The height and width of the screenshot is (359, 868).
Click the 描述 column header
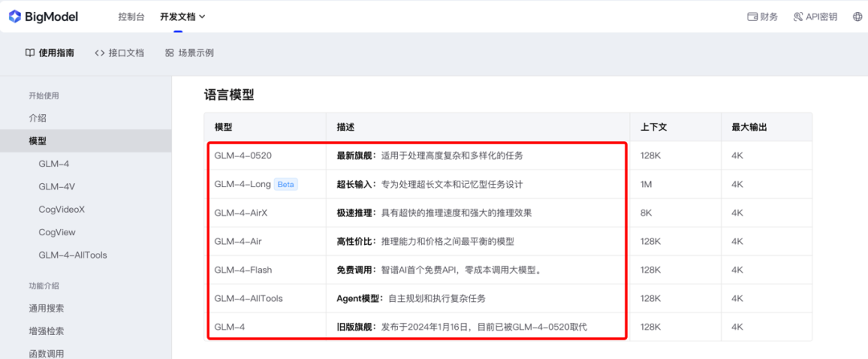coord(346,127)
